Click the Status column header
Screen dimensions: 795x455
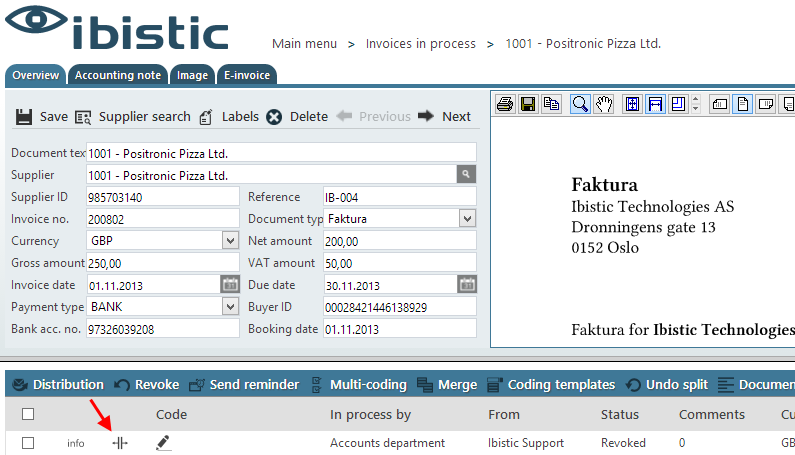click(620, 414)
